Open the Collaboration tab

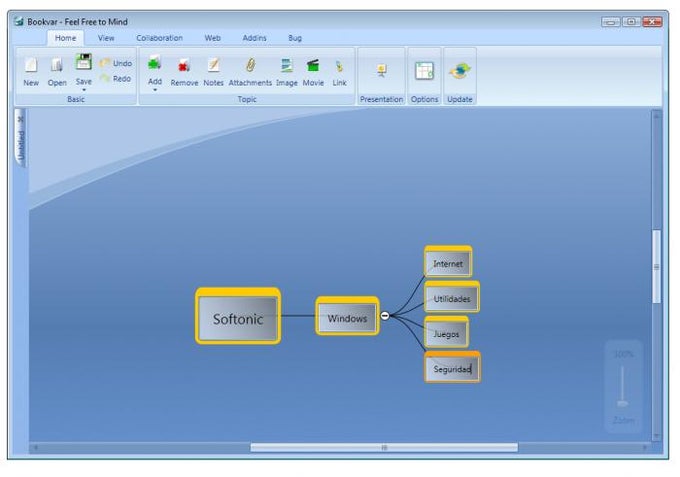point(160,38)
